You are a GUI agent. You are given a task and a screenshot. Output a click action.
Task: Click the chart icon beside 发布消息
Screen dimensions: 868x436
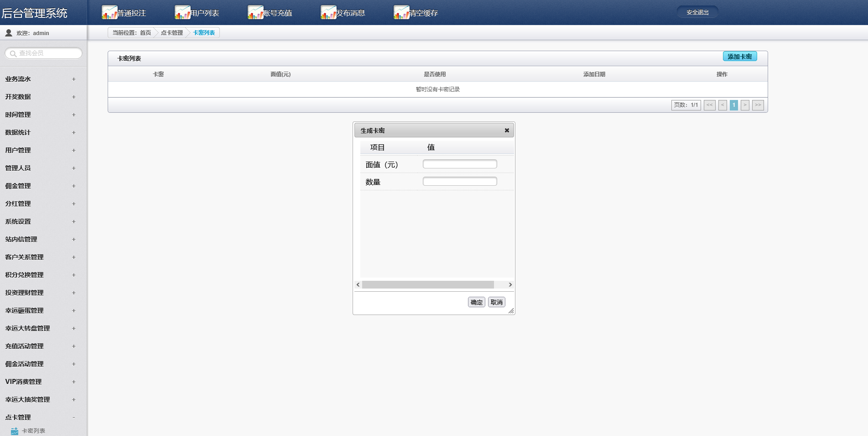(x=328, y=12)
